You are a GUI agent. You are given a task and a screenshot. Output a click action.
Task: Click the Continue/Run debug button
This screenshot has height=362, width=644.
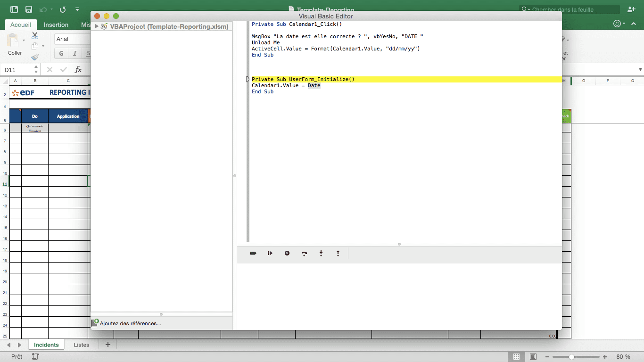270,254
